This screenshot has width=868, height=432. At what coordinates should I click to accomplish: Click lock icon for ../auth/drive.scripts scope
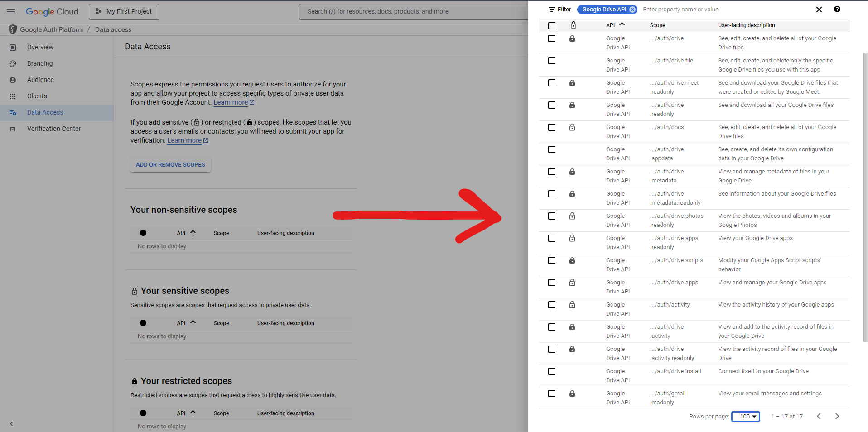click(x=572, y=261)
